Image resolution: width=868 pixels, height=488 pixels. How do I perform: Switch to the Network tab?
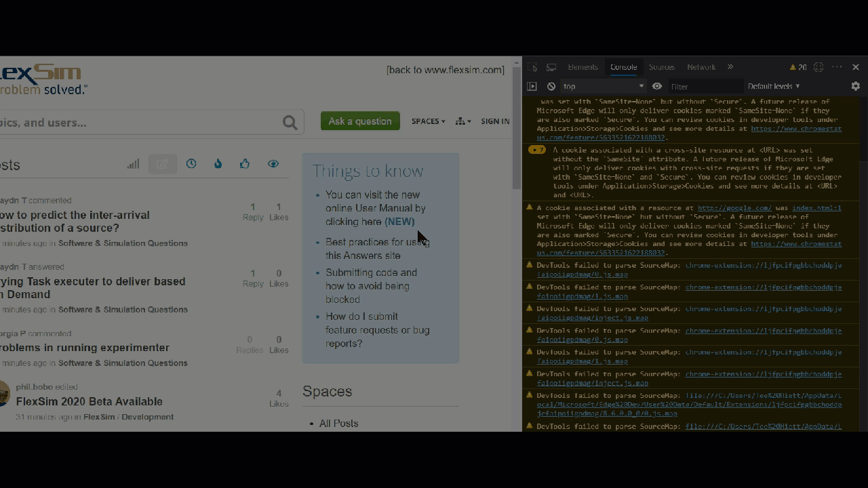(x=701, y=67)
